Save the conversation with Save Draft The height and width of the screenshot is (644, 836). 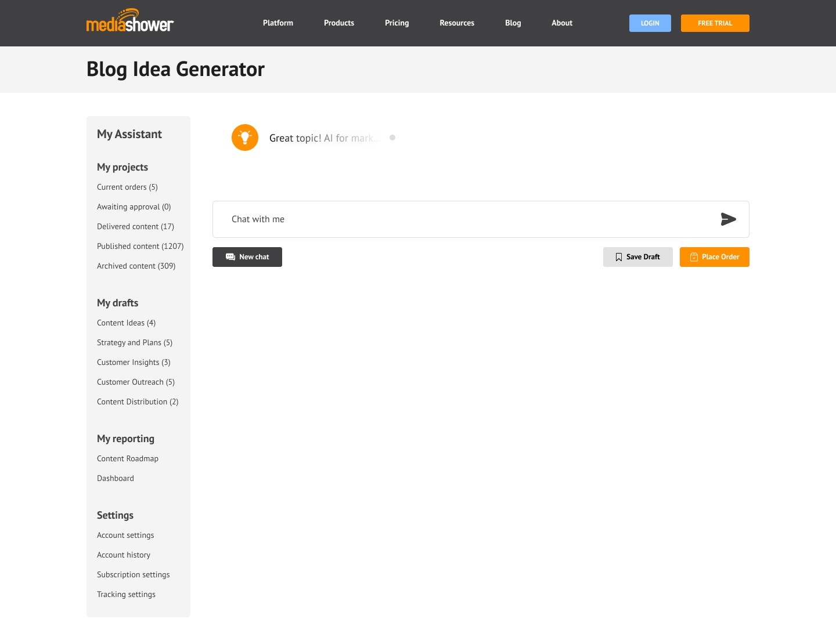[638, 257]
